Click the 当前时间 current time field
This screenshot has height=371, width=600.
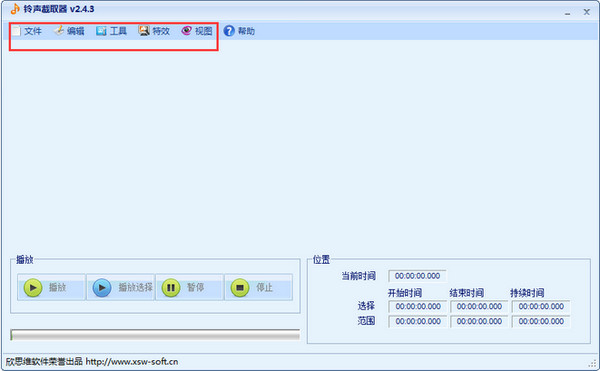point(417,276)
